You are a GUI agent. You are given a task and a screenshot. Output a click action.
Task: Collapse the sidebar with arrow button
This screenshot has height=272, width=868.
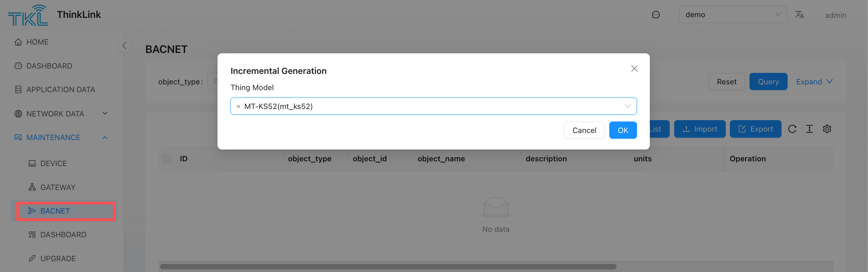tap(124, 46)
